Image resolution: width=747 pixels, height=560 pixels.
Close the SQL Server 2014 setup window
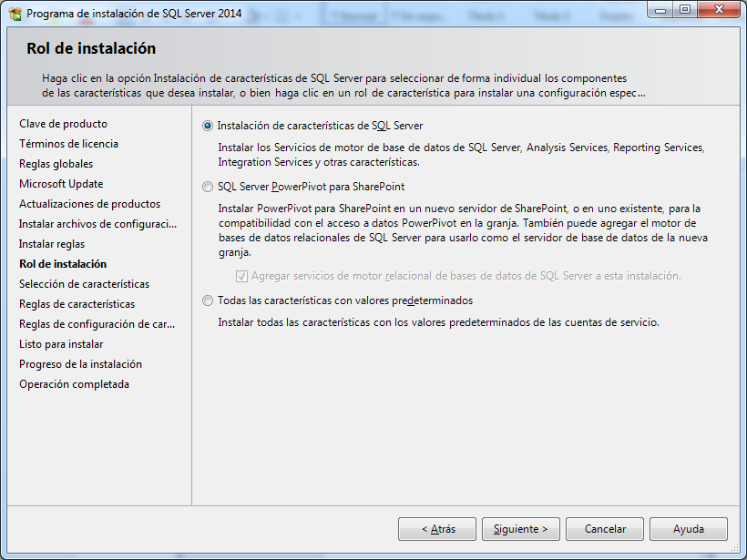pyautogui.click(x=720, y=10)
